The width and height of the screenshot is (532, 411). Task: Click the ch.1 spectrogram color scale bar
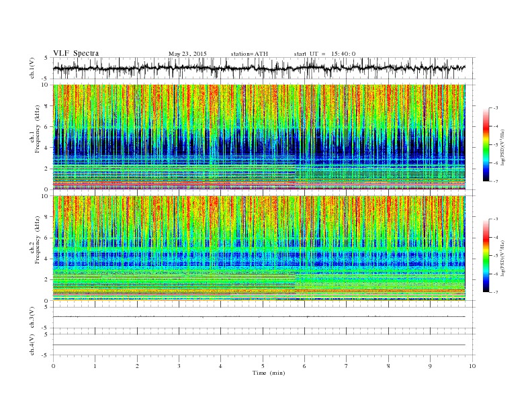[486, 144]
